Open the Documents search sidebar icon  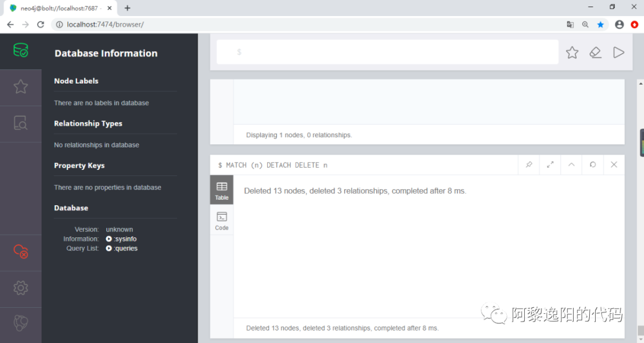click(x=20, y=123)
